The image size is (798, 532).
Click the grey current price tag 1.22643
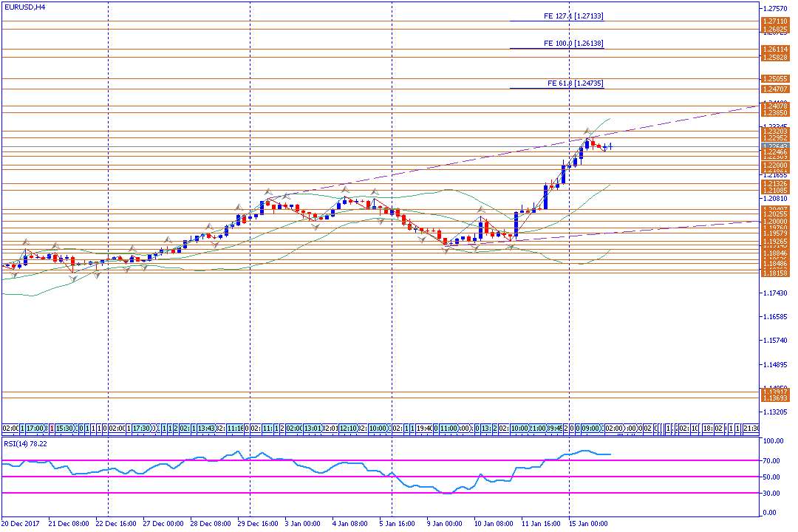pos(775,146)
